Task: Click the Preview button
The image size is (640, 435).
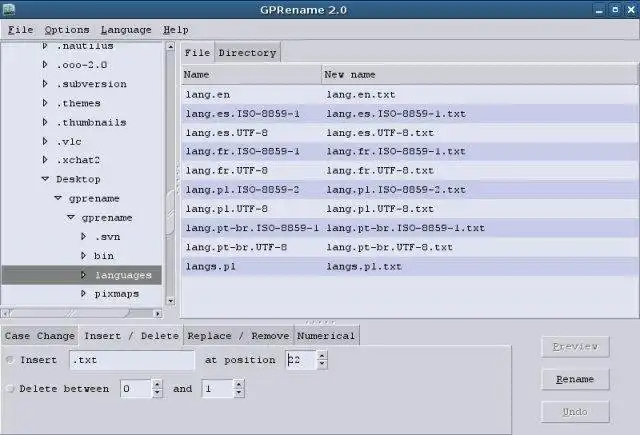Action: point(575,347)
